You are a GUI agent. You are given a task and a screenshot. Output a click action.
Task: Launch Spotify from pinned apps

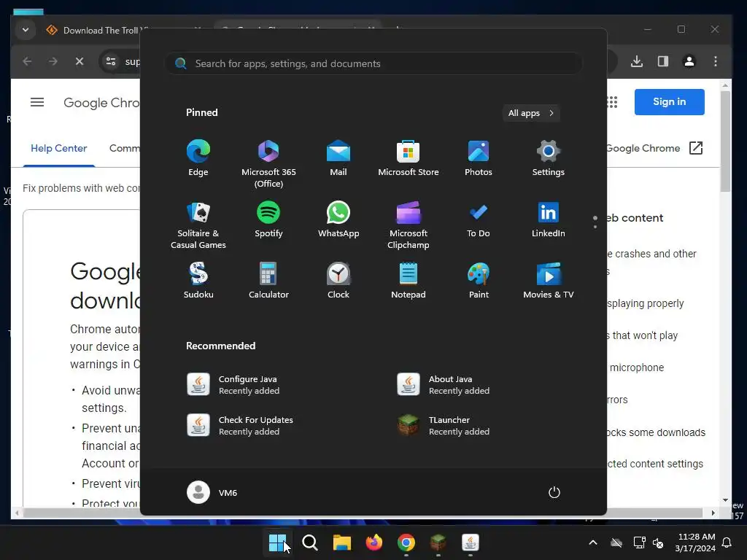(x=268, y=219)
